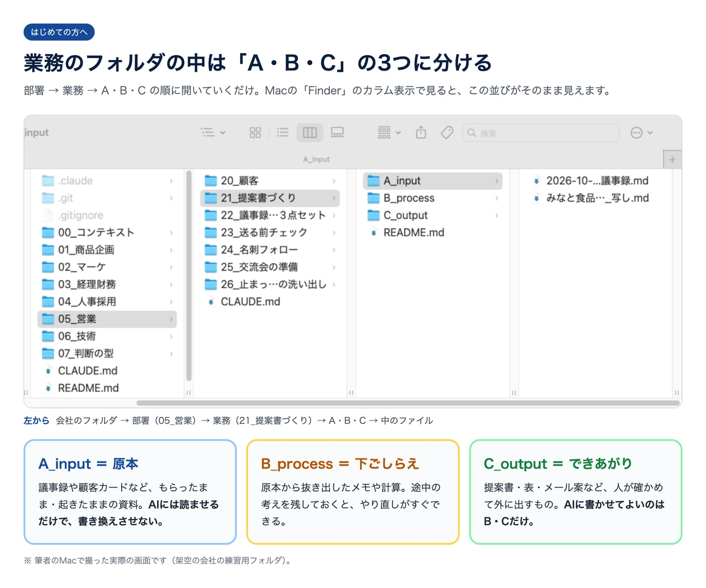
Task: Select the A_input tab title
Action: 317,159
